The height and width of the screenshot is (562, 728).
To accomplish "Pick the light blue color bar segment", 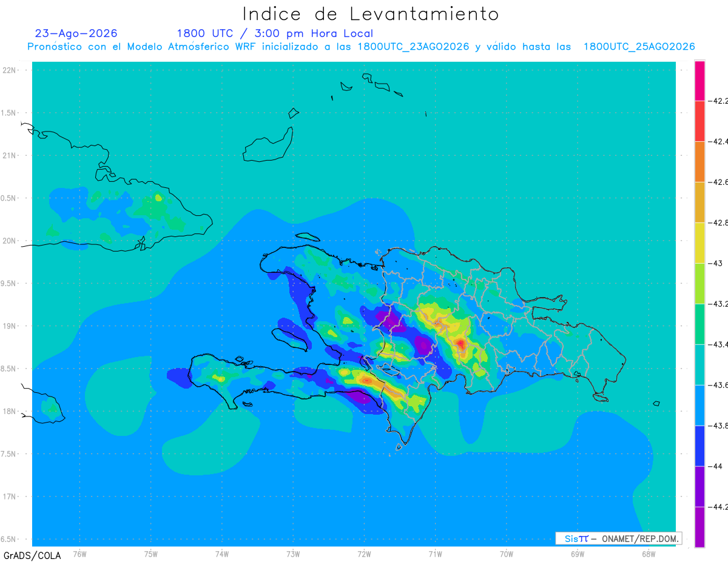I will [699, 405].
